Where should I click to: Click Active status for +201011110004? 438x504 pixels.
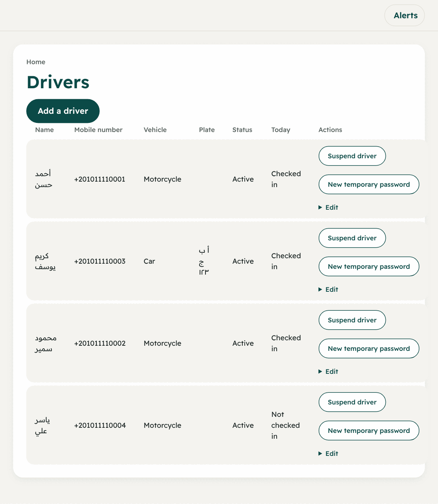(x=243, y=426)
